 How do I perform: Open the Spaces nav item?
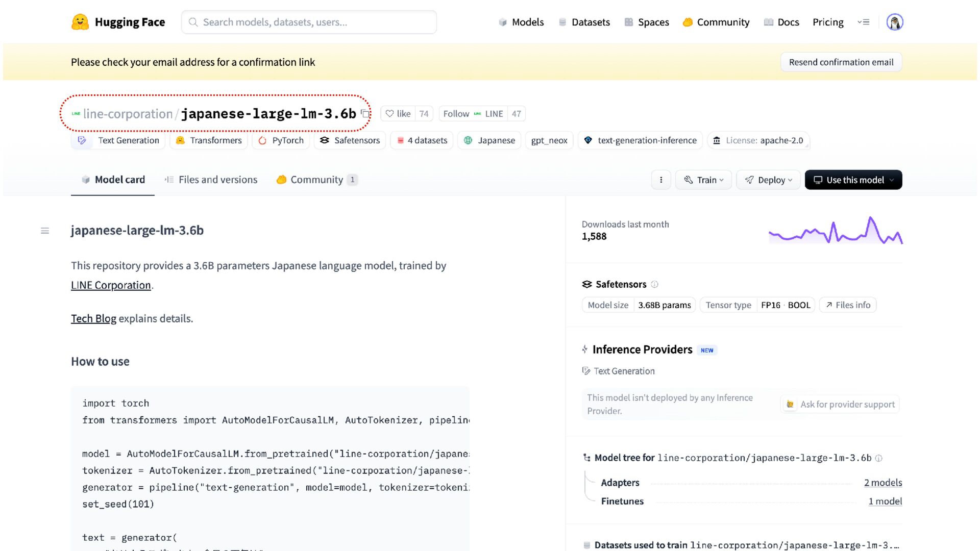(647, 22)
